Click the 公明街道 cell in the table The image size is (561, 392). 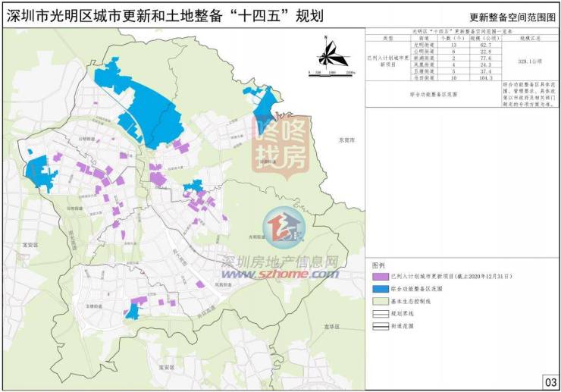click(424, 52)
